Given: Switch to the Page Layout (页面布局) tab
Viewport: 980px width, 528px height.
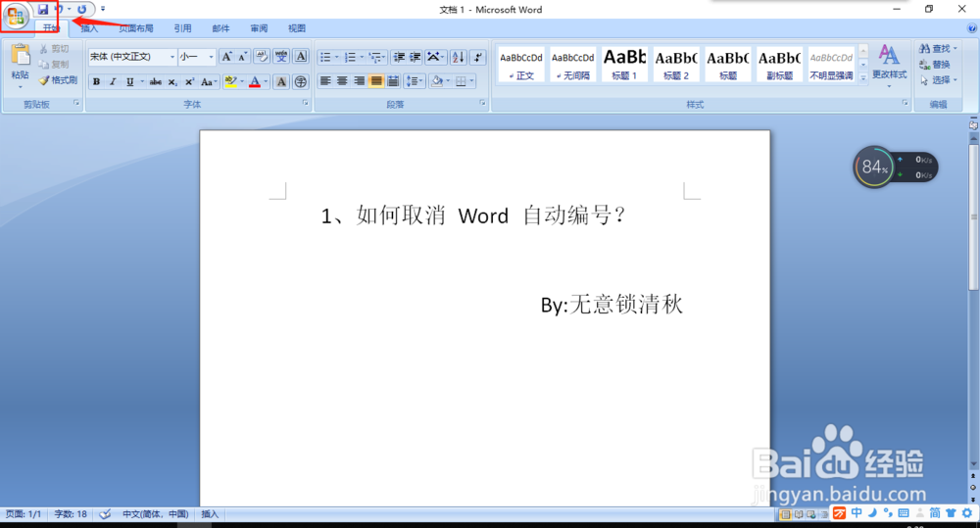Looking at the screenshot, I should [x=135, y=28].
